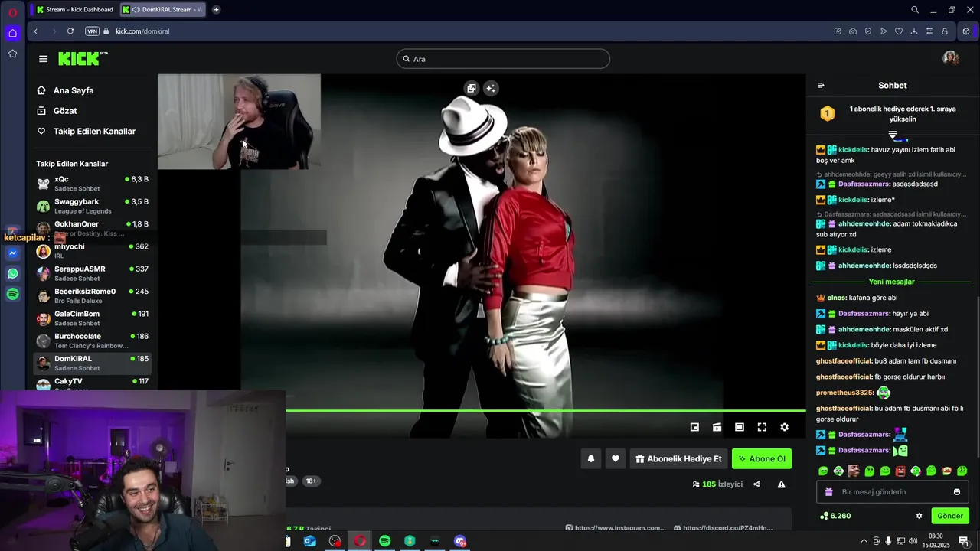Click the sparkle icon above video
This screenshot has width=980, height=551.
pos(491,88)
